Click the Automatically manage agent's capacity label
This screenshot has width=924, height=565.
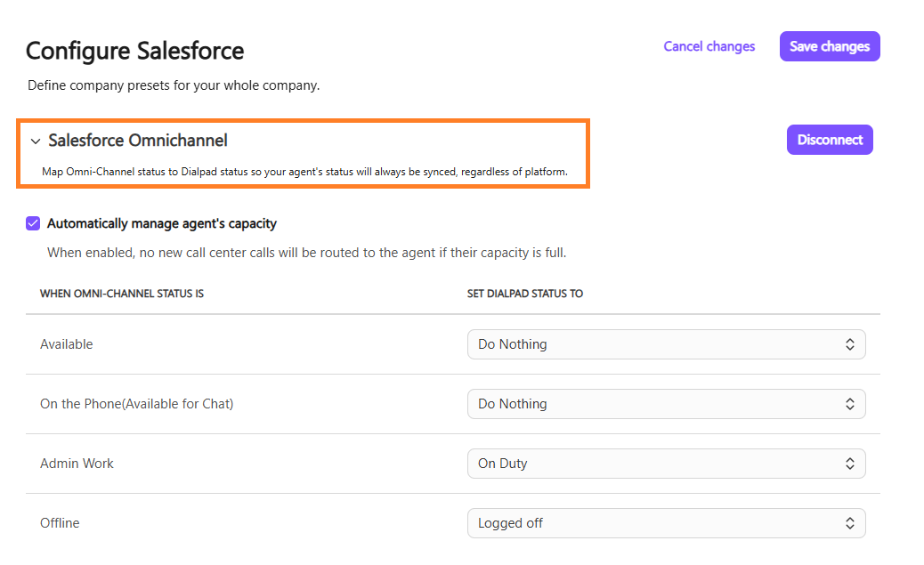pos(162,223)
